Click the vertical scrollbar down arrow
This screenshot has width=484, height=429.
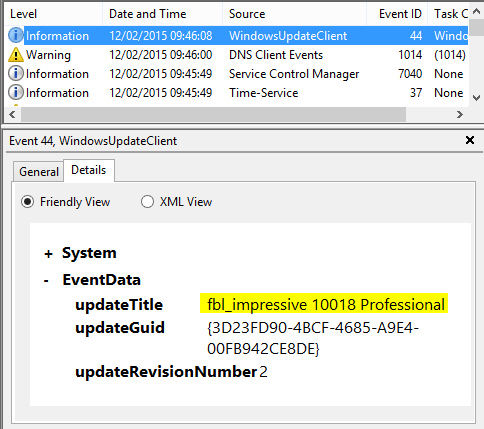476,98
